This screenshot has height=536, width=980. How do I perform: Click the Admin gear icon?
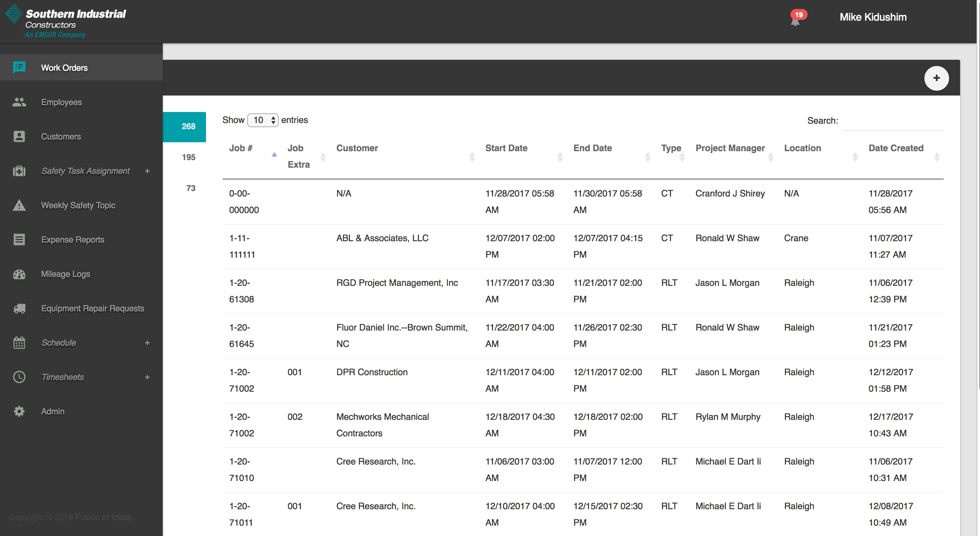click(19, 412)
